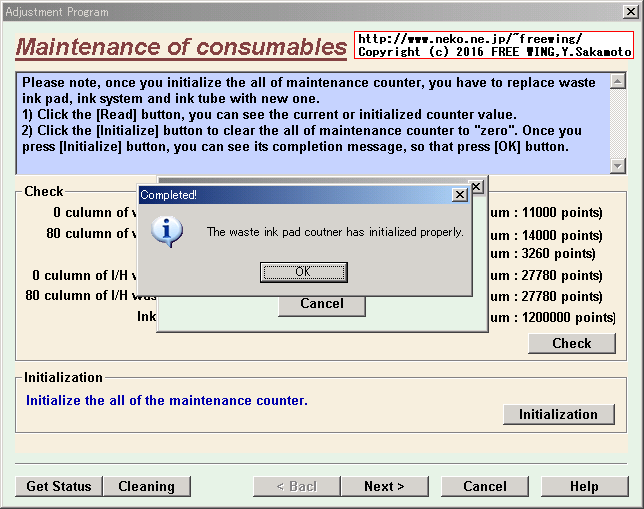The height and width of the screenshot is (509, 644).
Task: Close the dialog behind the Completed popup
Action: [x=476, y=187]
